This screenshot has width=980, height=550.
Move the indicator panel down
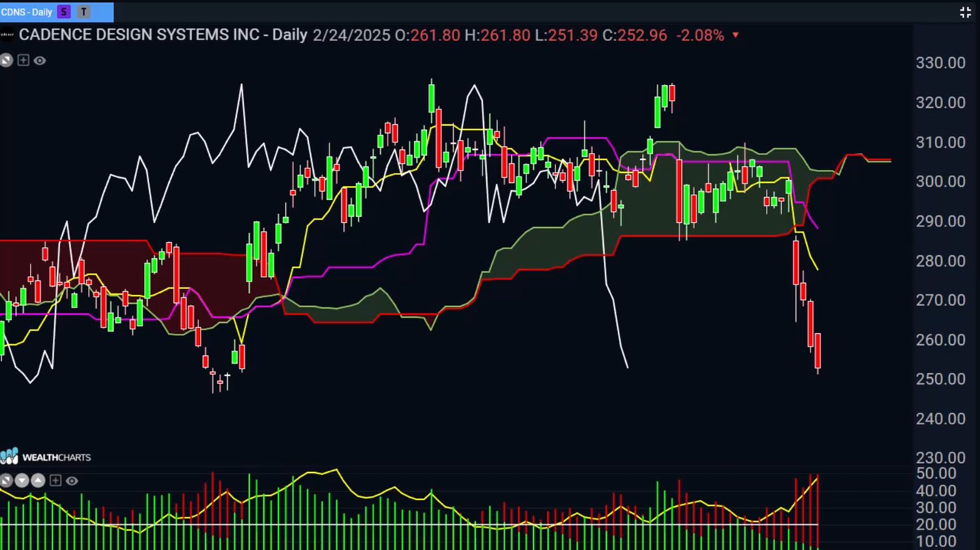[x=23, y=481]
